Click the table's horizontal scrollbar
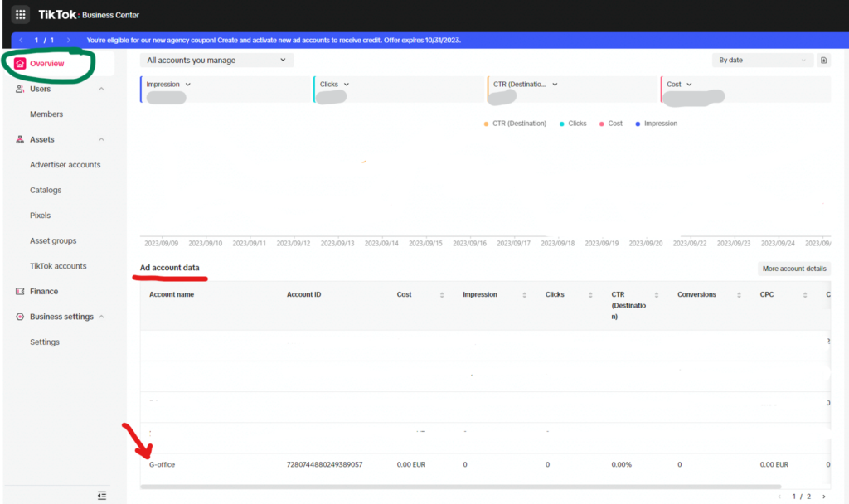Viewport: 849px width, 504px height. (461, 487)
